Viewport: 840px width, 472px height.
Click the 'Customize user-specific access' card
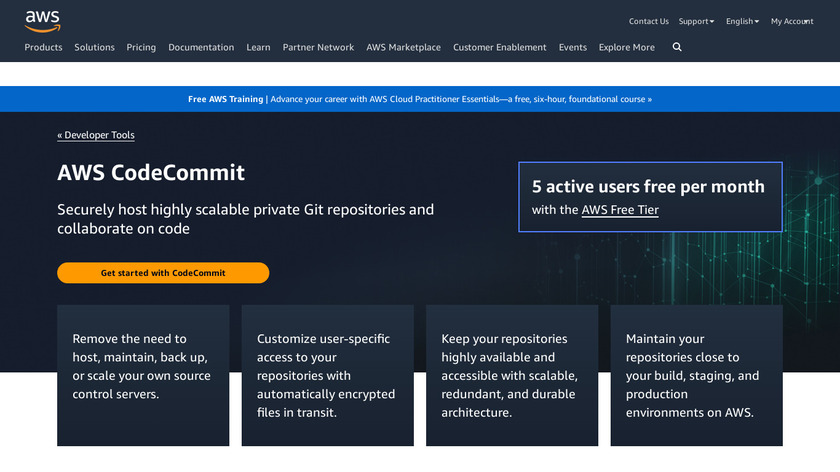(328, 376)
